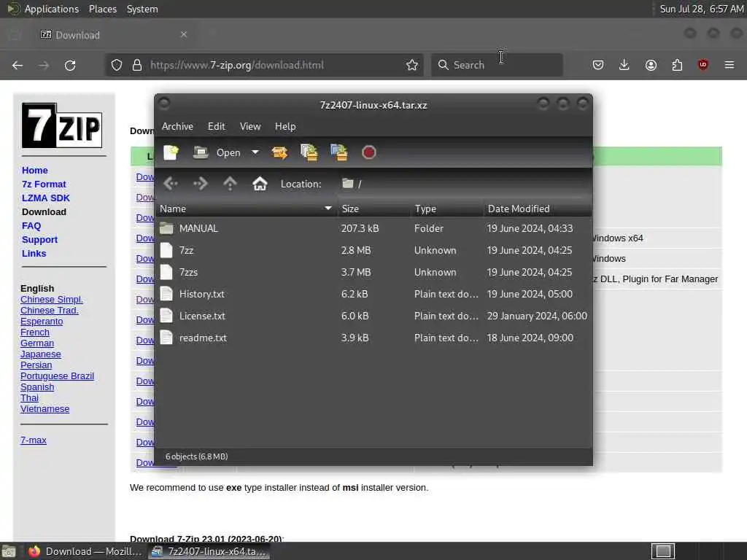Click the Firefox back arrow button
The image size is (747, 560).
click(x=18, y=65)
